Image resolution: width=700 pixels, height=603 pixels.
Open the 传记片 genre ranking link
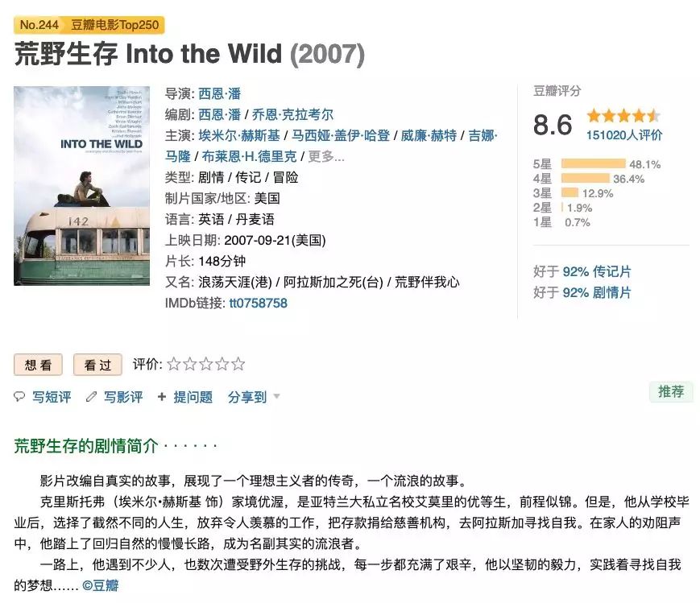pyautogui.click(x=611, y=271)
